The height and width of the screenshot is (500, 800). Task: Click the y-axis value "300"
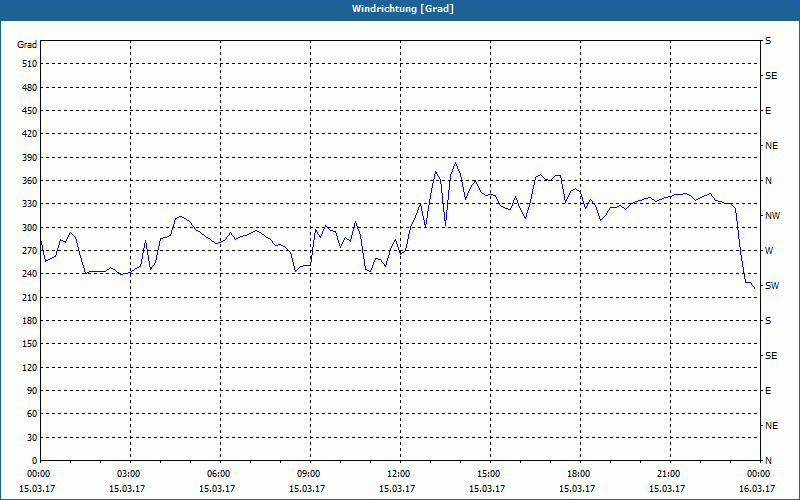point(30,228)
